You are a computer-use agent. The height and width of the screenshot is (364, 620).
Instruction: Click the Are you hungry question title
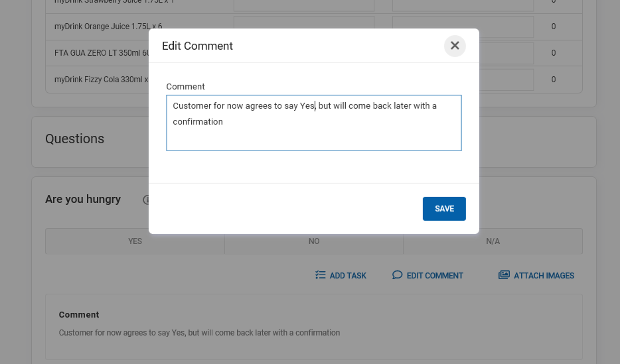(x=83, y=199)
